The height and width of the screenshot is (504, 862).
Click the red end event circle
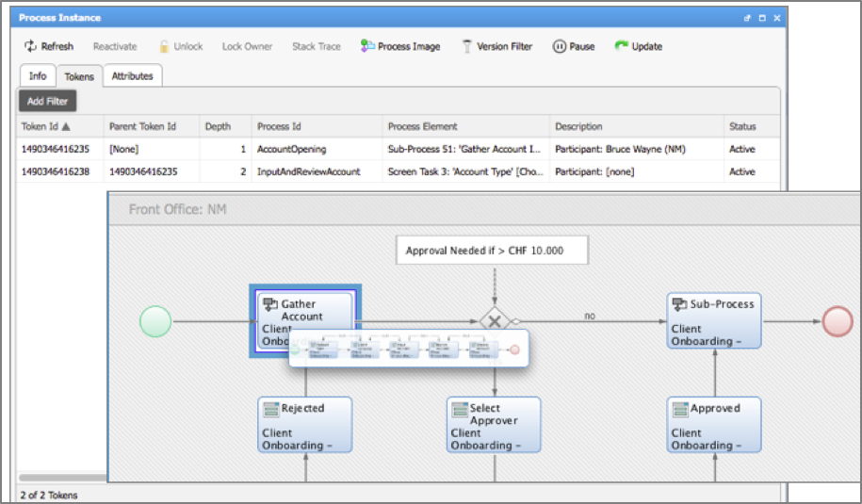coord(838,321)
